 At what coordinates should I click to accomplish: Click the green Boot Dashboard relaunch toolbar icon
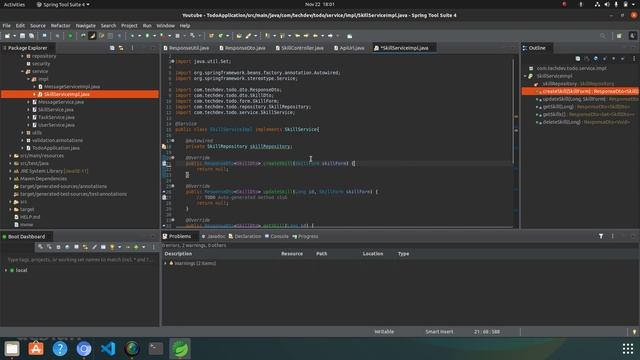click(70, 36)
